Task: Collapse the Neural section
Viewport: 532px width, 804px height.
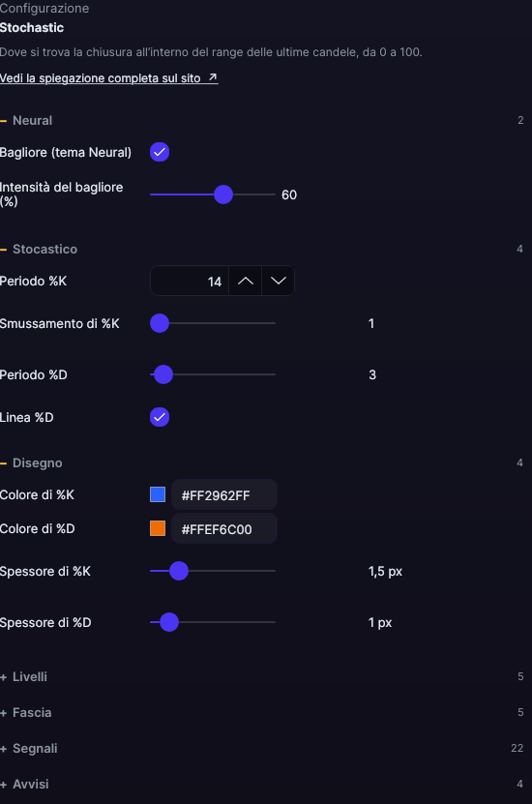Action: [x=26, y=121]
